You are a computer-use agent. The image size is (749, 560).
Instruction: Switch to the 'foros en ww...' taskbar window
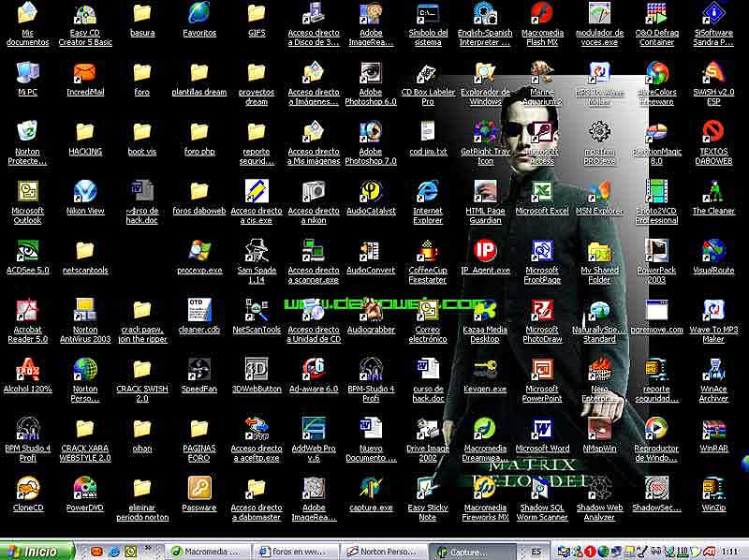pos(297,552)
